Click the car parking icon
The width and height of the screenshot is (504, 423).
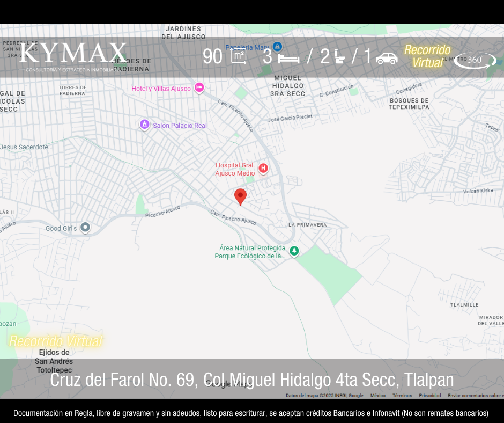[387, 59]
